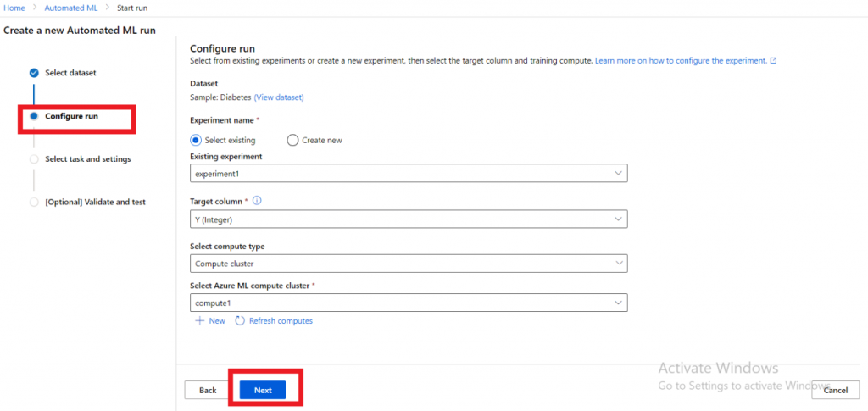Go to Home in the breadcrumb
Screen dimensions: 868x411
[x=14, y=8]
